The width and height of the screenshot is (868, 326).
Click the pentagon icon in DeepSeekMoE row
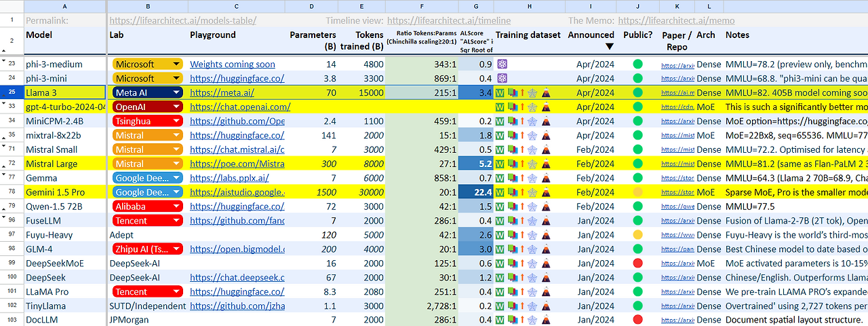tap(532, 264)
